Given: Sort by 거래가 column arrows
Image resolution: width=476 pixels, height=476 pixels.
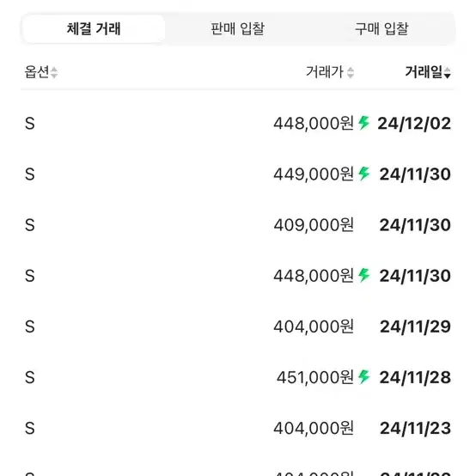Looking at the screenshot, I should click(x=351, y=72).
